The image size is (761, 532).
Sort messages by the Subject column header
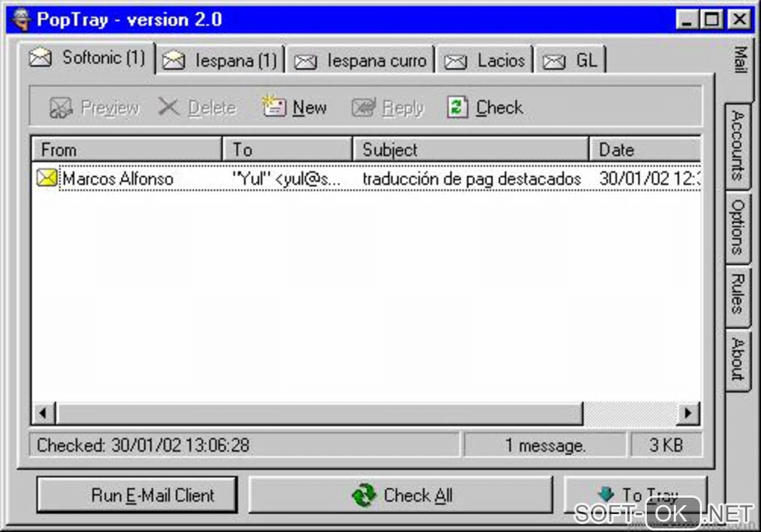(471, 149)
